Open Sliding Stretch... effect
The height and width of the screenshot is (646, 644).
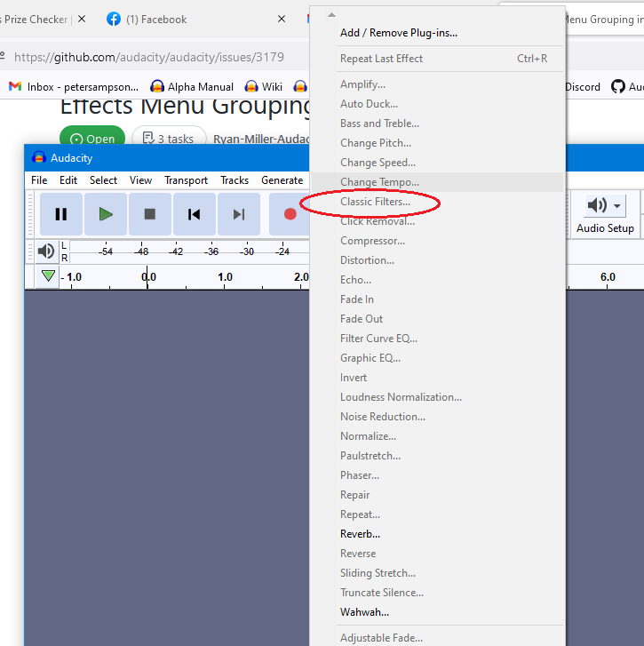click(x=437, y=573)
